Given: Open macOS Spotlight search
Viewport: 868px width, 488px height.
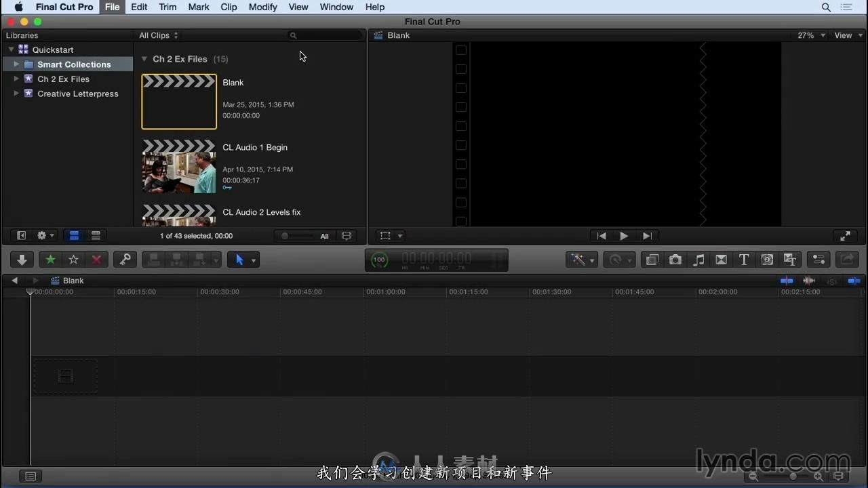Looking at the screenshot, I should (826, 7).
